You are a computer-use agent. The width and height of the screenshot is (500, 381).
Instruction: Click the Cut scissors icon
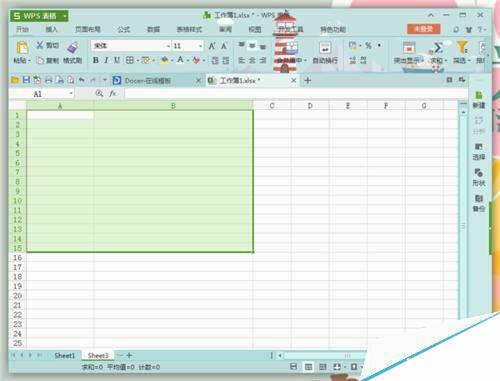click(x=40, y=45)
